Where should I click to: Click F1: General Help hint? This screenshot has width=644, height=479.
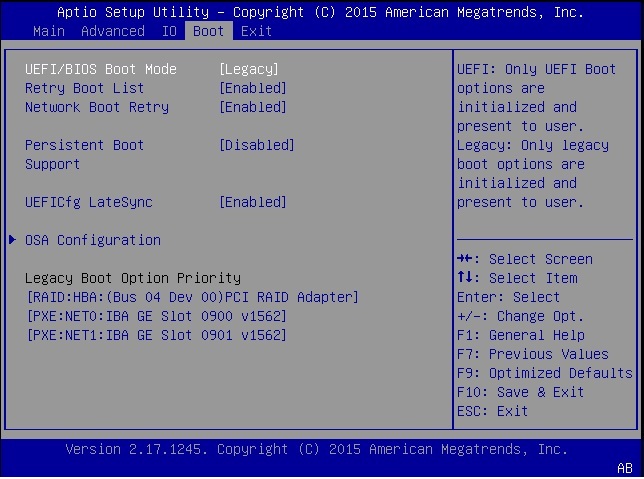point(521,335)
